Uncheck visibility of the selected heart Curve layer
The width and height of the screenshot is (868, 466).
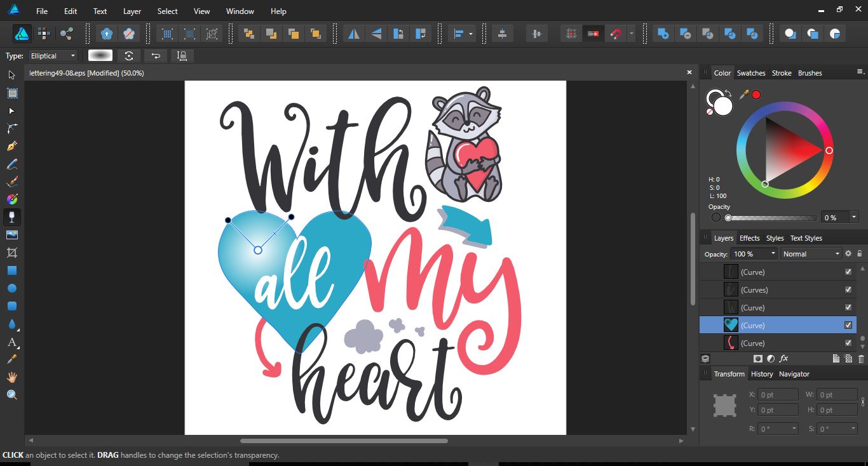[848, 324]
